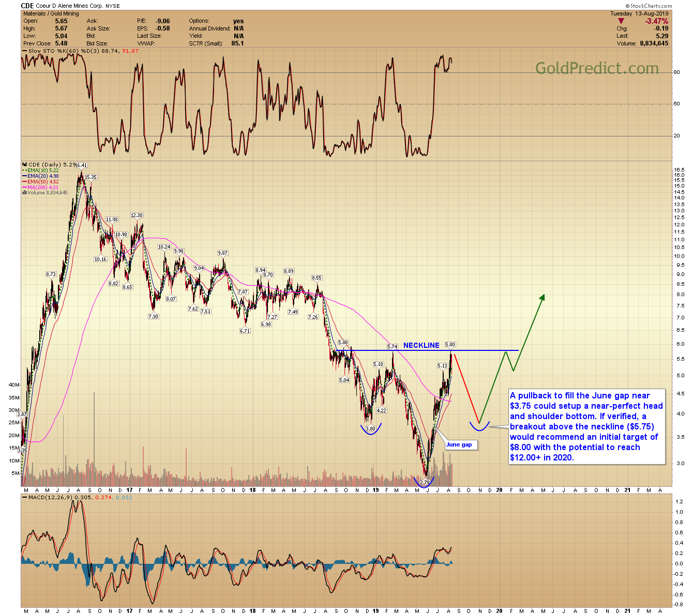Select the MA(200) 4.31 legend entry
The image size is (693, 616).
click(43, 187)
